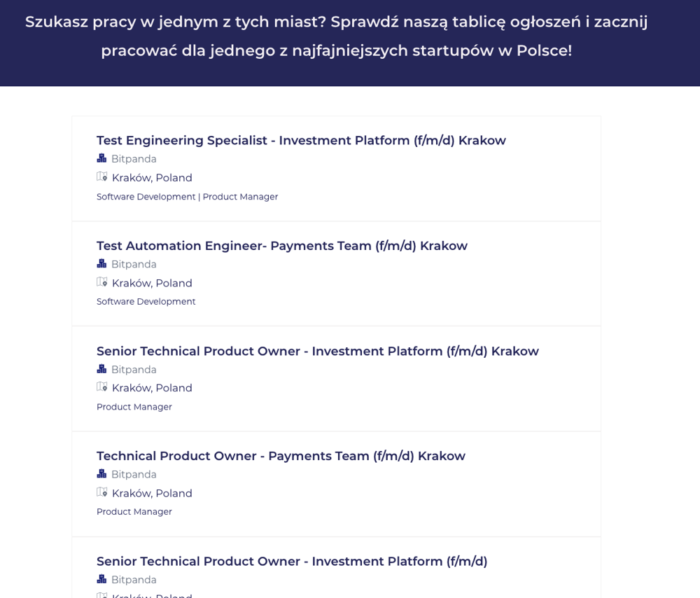
Task: Open Senior Technical Product Owner Krakow job title
Action: coord(318,352)
